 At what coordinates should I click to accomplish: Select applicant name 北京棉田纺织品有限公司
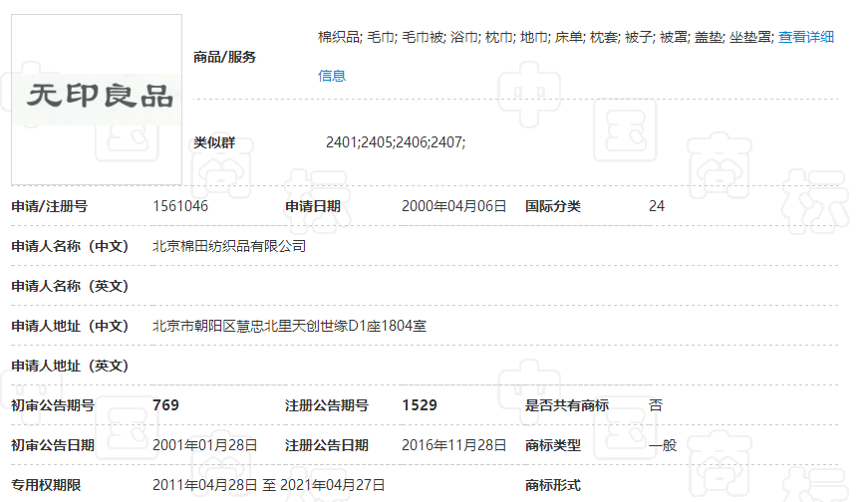(x=229, y=246)
